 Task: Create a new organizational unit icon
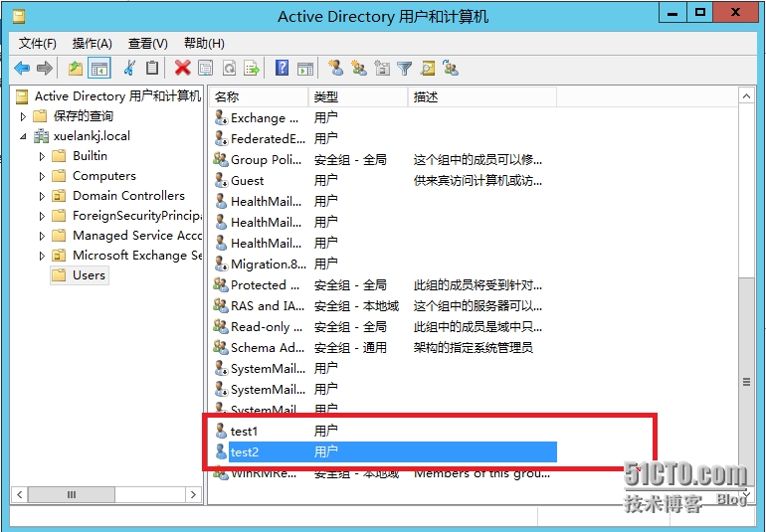[382, 68]
